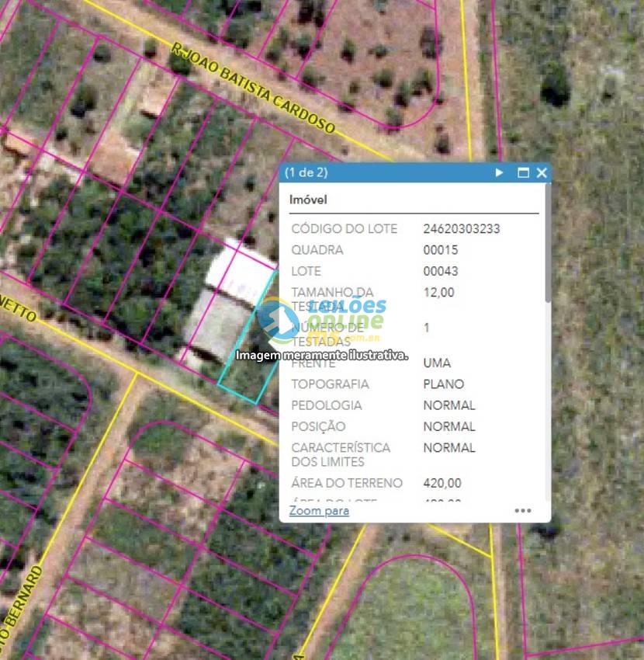This screenshot has height=660, width=644.
Task: Close the Imóvel info popup
Action: 542,172
